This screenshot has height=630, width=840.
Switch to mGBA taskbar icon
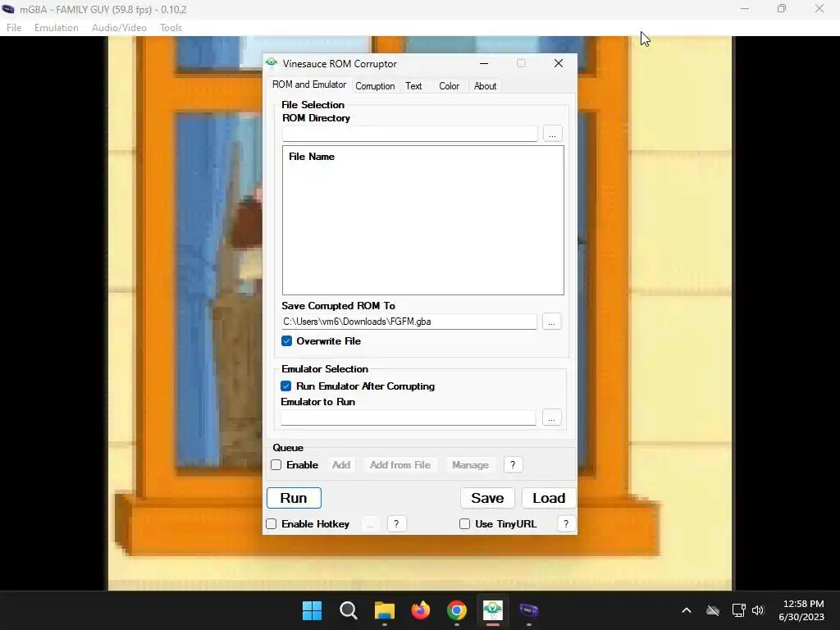(529, 610)
